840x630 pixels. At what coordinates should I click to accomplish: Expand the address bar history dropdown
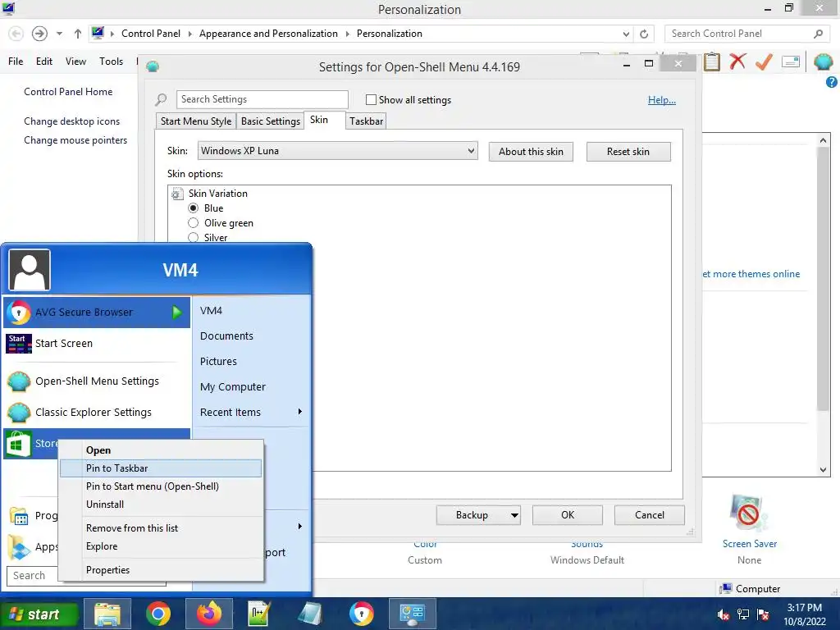(x=626, y=34)
